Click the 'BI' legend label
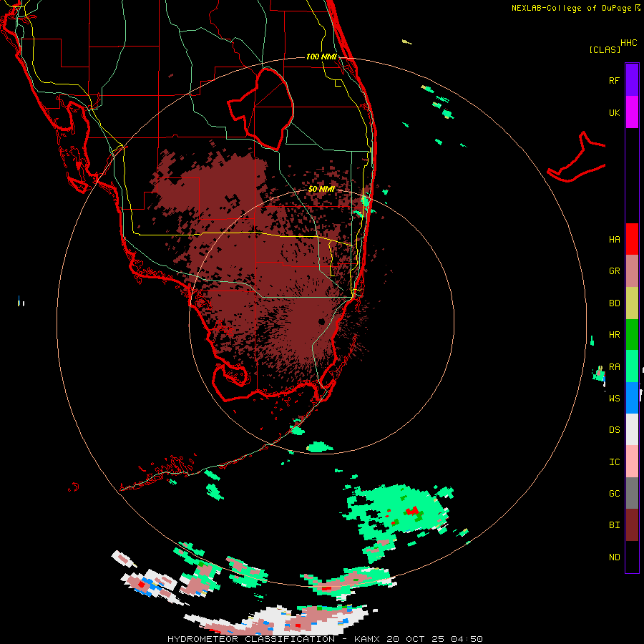This screenshot has width=644, height=644. point(614,525)
